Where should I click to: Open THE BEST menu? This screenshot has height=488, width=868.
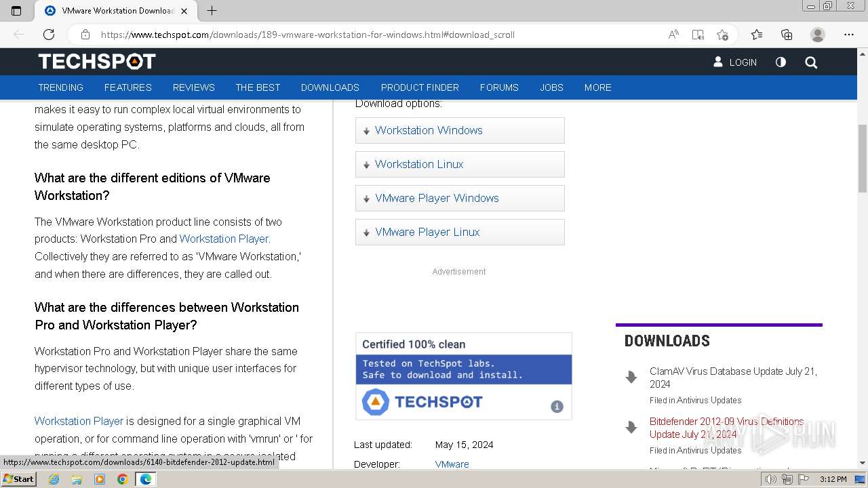point(258,87)
